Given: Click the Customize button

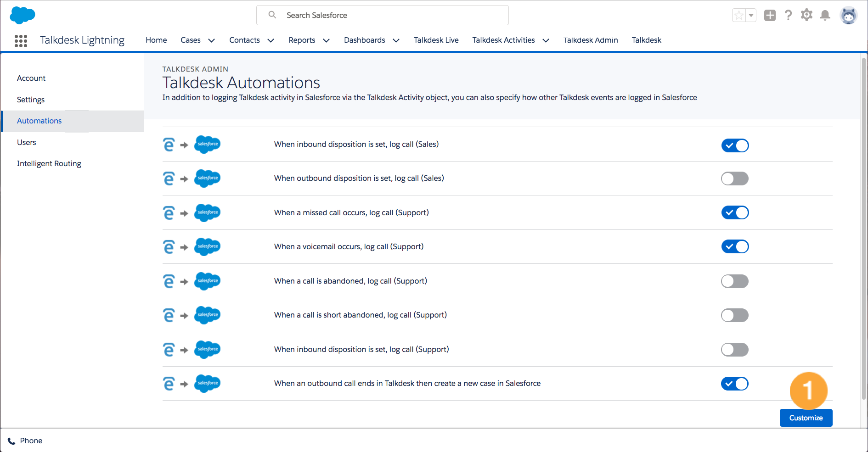Looking at the screenshot, I should 806,418.
